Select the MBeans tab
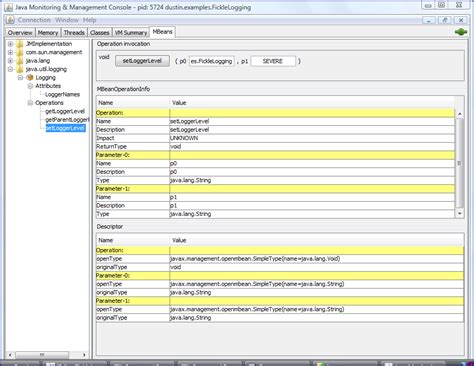 click(162, 32)
